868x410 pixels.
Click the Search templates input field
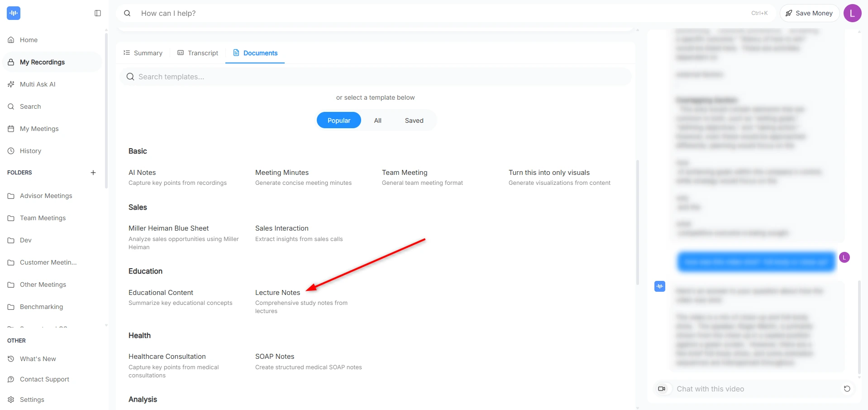tap(376, 77)
